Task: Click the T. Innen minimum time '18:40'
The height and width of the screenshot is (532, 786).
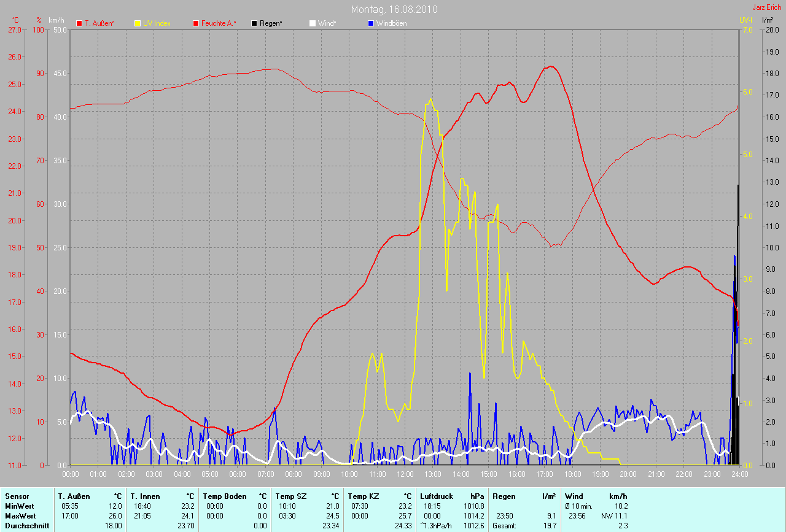Action: click(144, 506)
